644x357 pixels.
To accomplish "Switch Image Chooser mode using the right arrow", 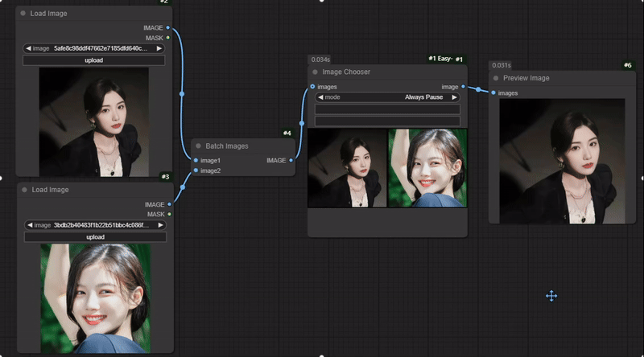I will (455, 97).
